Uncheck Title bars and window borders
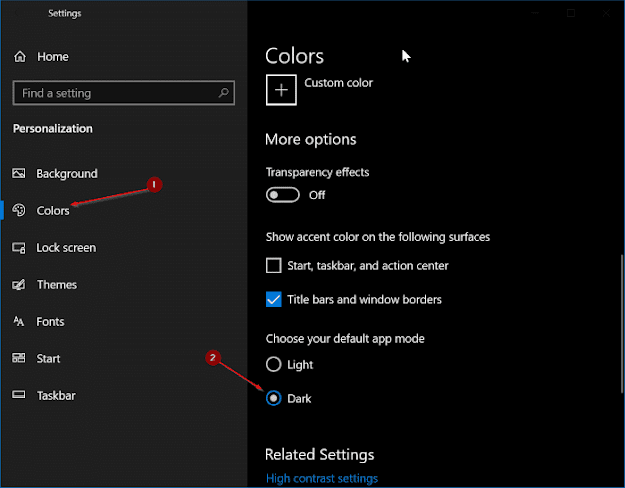625x488 pixels. (274, 299)
